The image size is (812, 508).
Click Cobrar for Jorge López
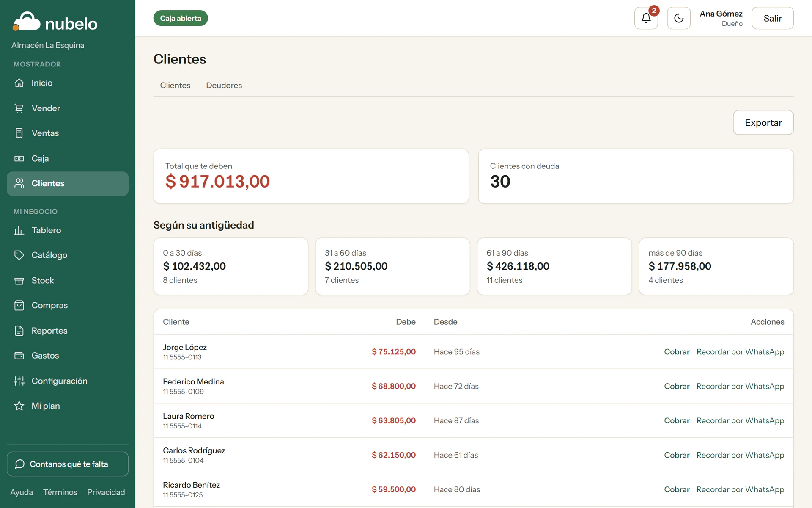[676, 352]
